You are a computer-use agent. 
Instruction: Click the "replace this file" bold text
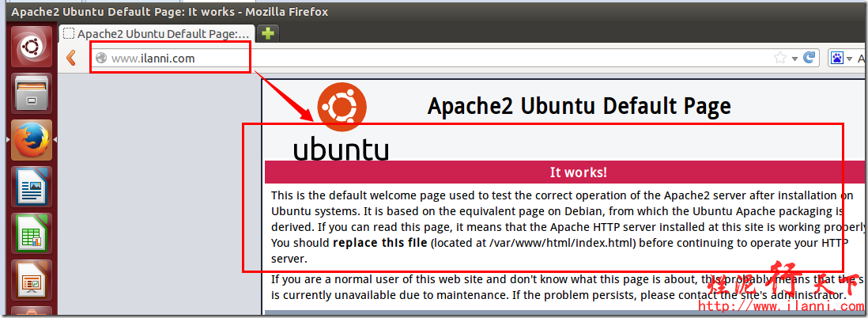pyautogui.click(x=380, y=242)
